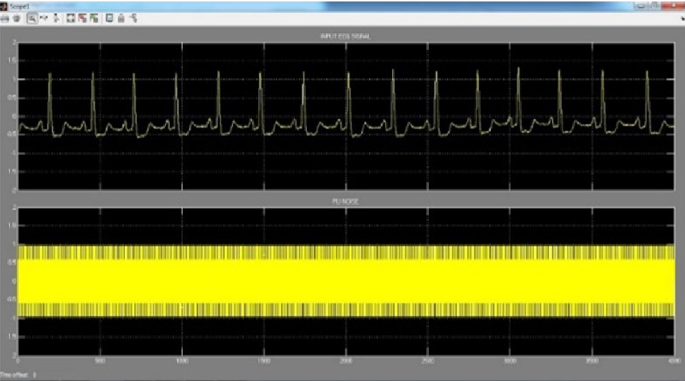
Task: Click the INPUT ECG SIGNAL plot title
Action: click(345, 36)
